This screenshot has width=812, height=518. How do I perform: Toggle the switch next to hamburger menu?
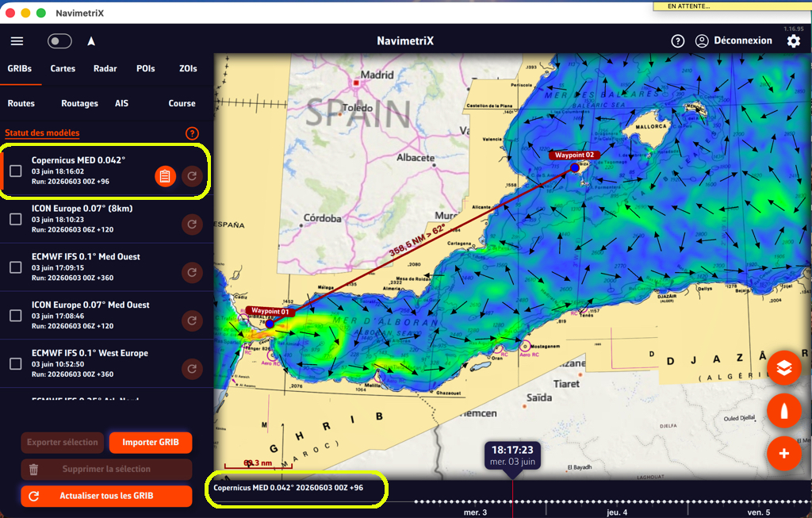(x=59, y=41)
